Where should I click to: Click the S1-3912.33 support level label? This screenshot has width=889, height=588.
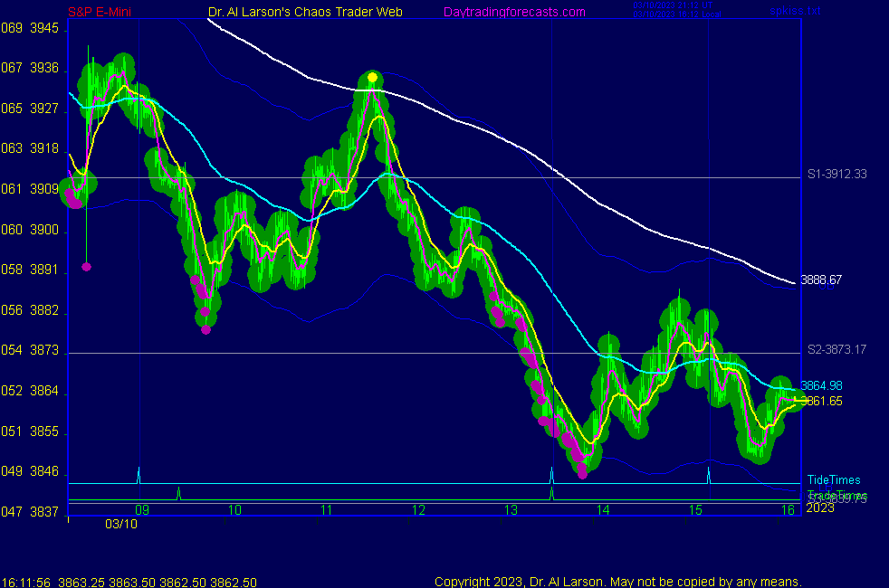click(x=836, y=174)
